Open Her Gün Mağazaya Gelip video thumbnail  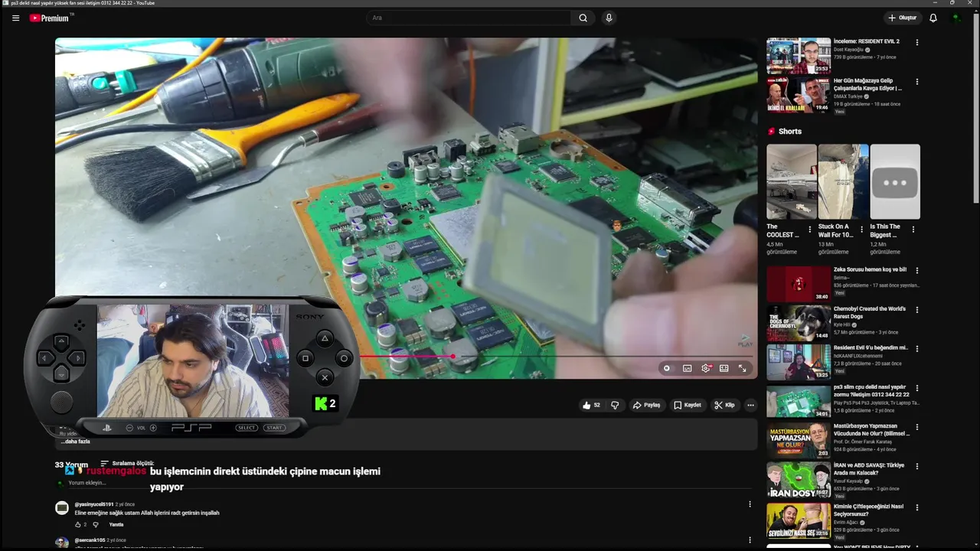(799, 95)
